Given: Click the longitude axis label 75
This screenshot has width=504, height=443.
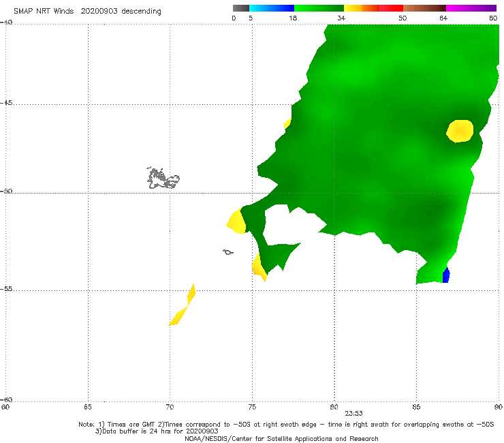Looking at the screenshot, I should pyautogui.click(x=252, y=407).
